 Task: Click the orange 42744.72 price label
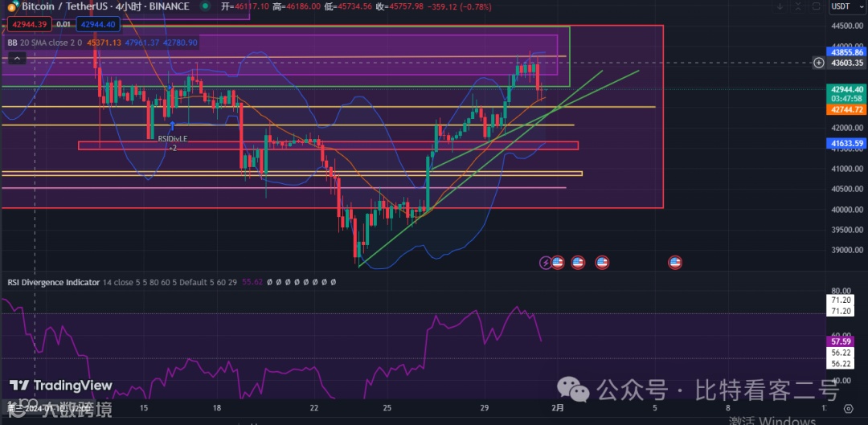pyautogui.click(x=847, y=110)
